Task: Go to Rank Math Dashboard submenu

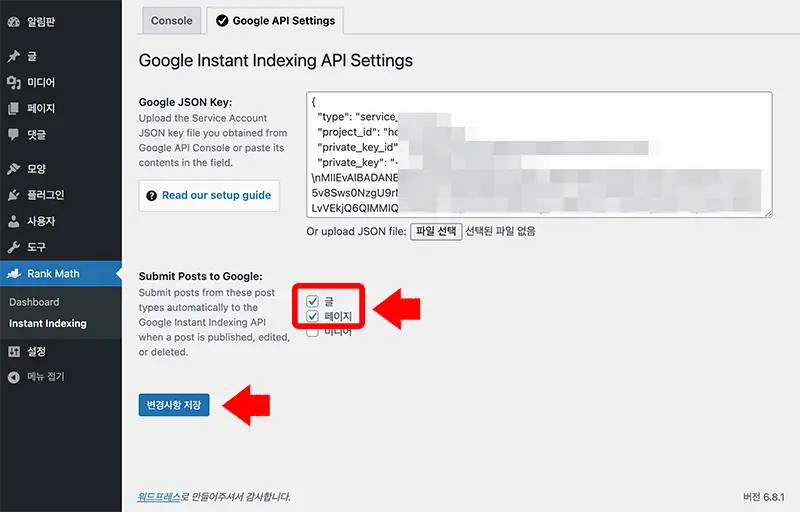Action: click(34, 302)
